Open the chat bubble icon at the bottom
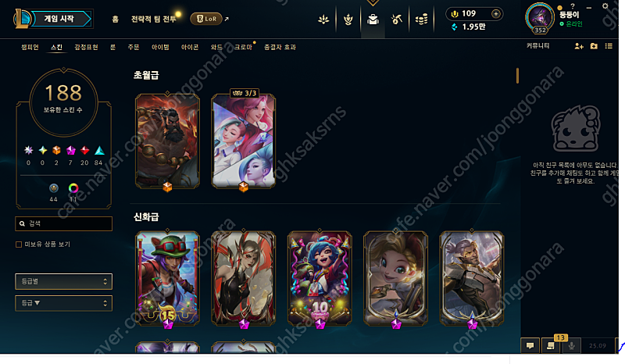 (x=530, y=345)
